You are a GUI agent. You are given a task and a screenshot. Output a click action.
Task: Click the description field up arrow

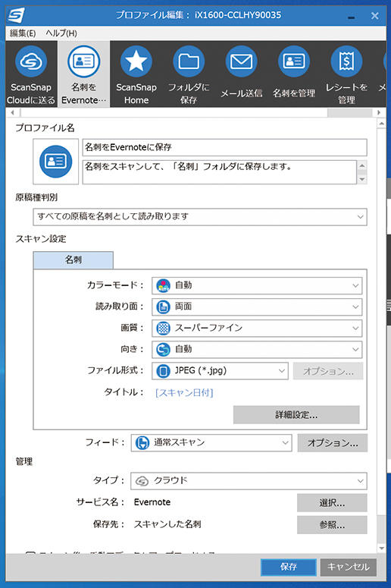361,165
